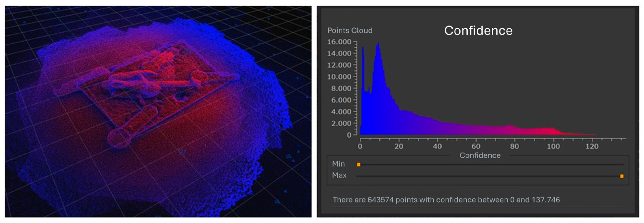
Task: Click the orange Max slider handle
Action: pos(622,176)
